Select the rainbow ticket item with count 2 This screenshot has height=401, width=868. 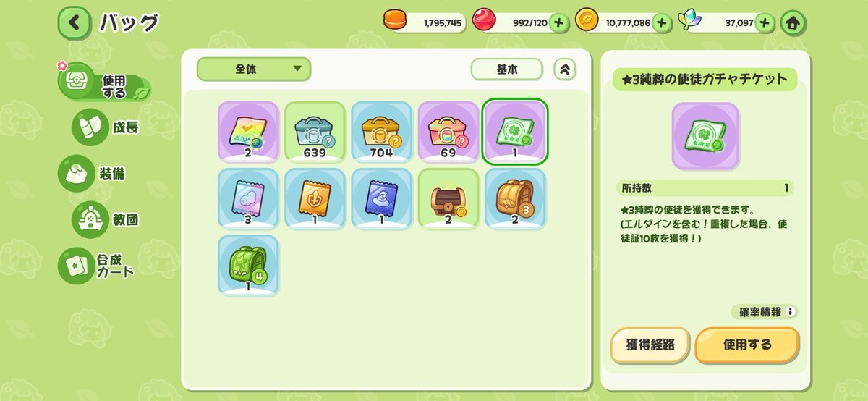point(248,132)
